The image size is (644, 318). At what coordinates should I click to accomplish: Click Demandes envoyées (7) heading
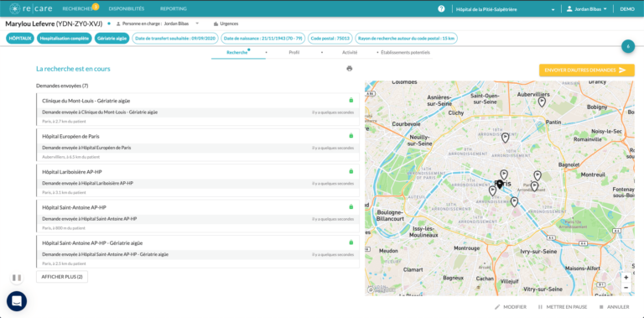point(62,86)
